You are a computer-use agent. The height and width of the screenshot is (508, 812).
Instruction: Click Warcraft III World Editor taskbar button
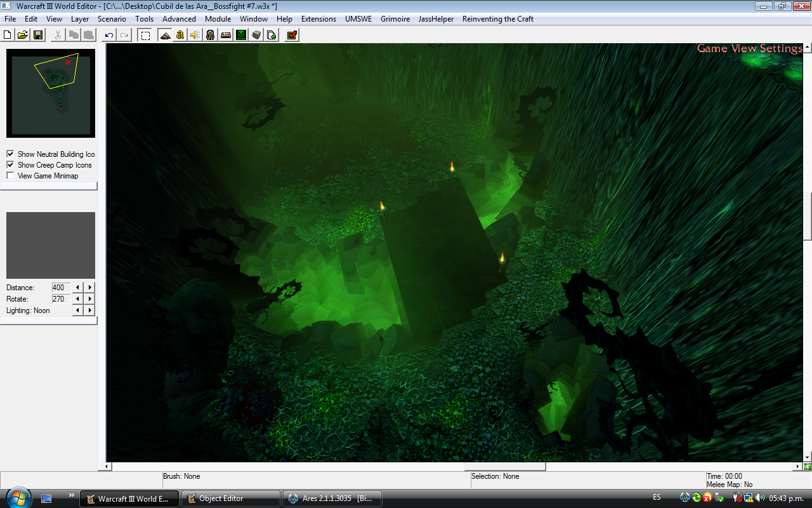click(x=129, y=498)
